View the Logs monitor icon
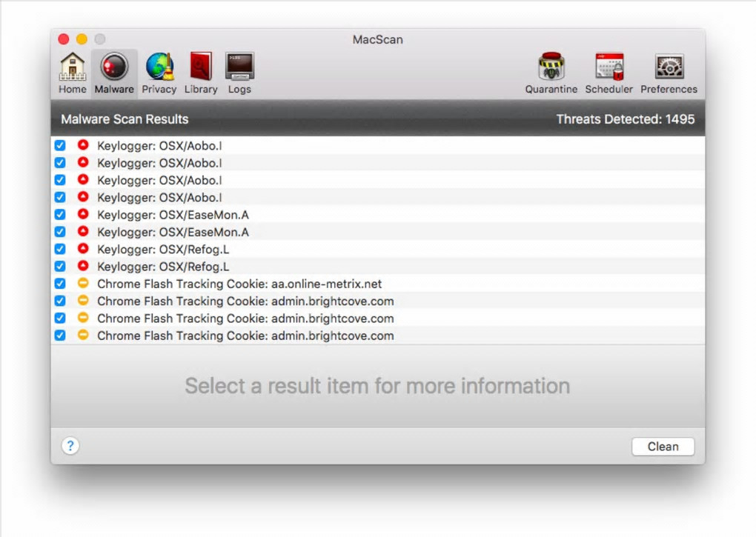The width and height of the screenshot is (756, 537). click(x=239, y=73)
